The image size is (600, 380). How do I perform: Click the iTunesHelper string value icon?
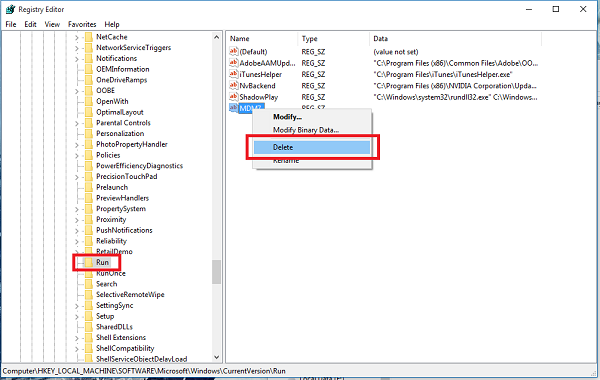[233, 74]
